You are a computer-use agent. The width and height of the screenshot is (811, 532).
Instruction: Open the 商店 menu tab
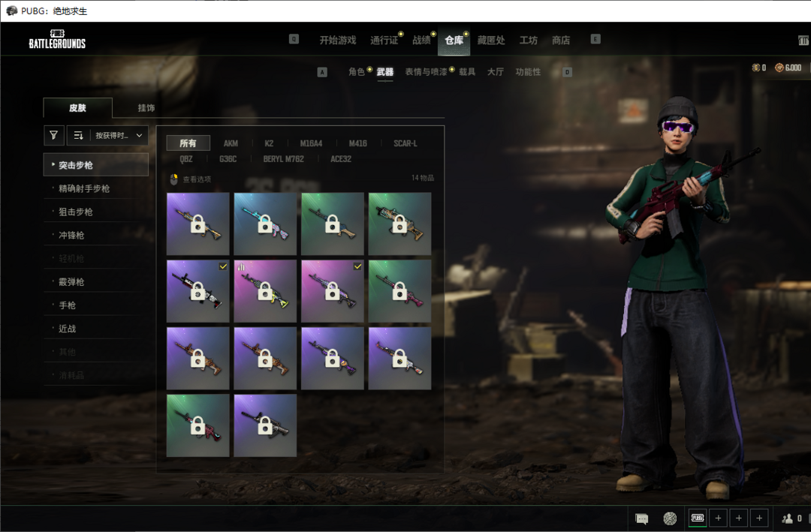click(561, 41)
